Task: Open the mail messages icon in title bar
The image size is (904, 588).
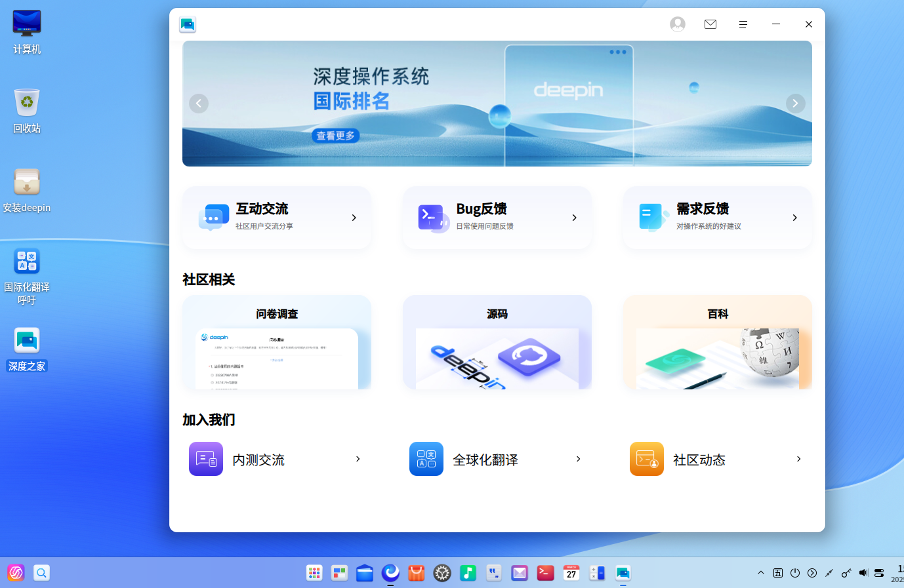Action: pyautogui.click(x=710, y=24)
